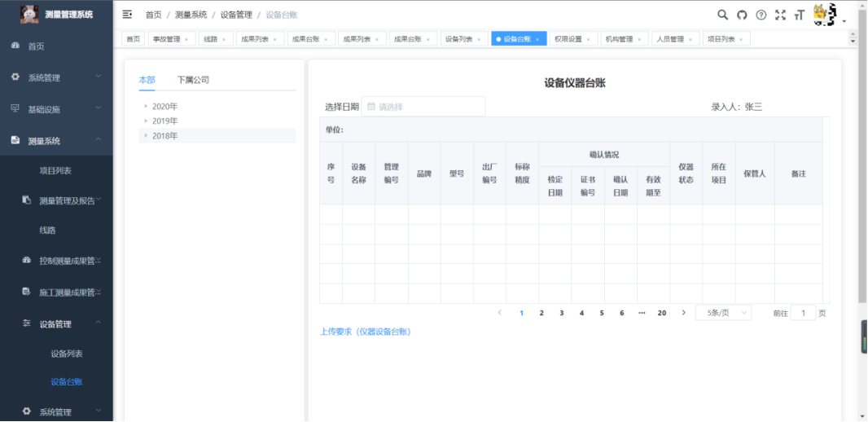868x422 pixels.
Task: Go to previous page arrow
Action: click(x=500, y=313)
